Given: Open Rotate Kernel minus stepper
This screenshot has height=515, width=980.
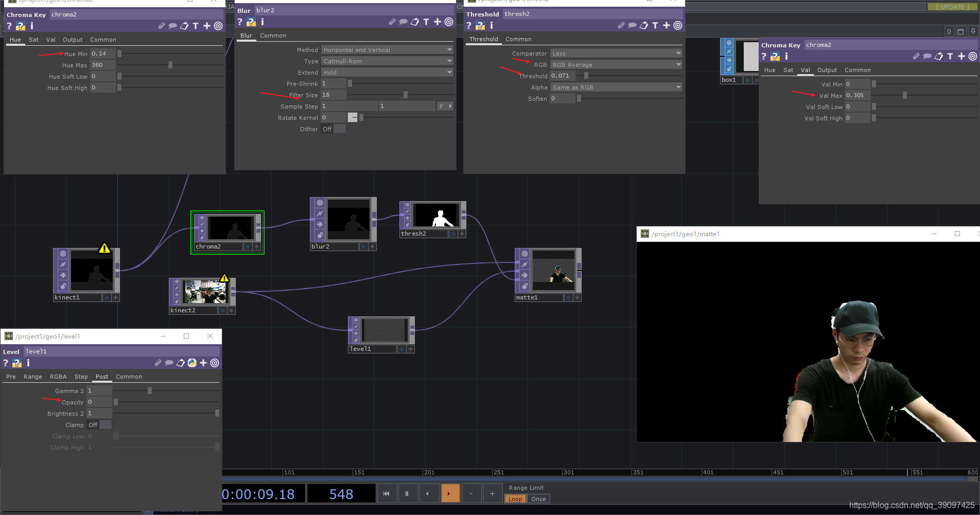Looking at the screenshot, I should [x=353, y=118].
